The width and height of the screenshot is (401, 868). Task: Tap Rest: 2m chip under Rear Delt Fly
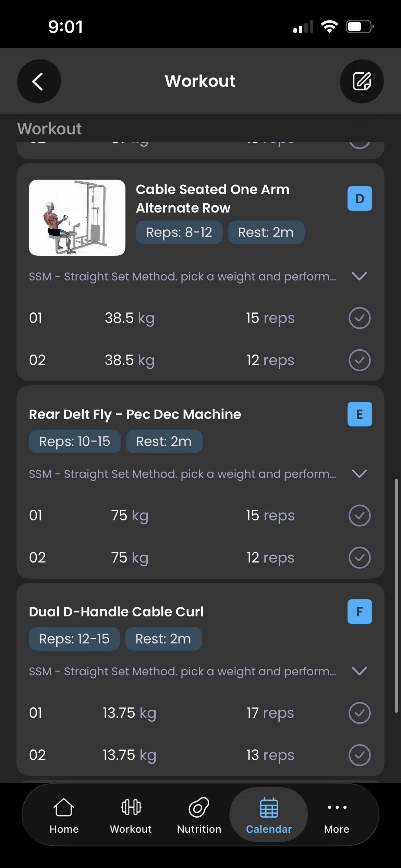click(164, 442)
